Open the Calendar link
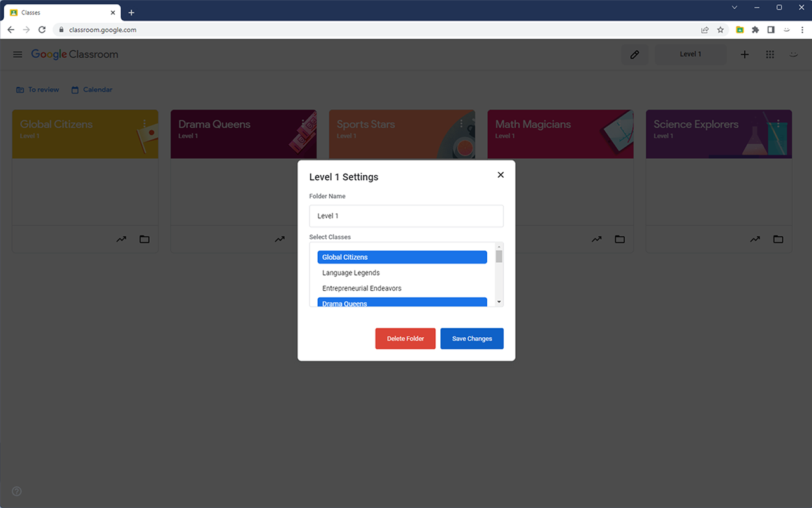This screenshot has width=812, height=508. click(92, 90)
